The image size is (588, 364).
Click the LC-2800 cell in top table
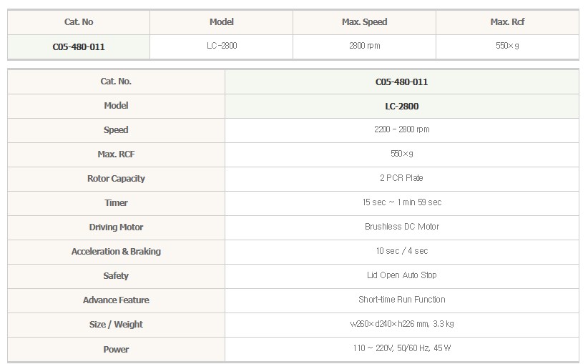pos(222,46)
